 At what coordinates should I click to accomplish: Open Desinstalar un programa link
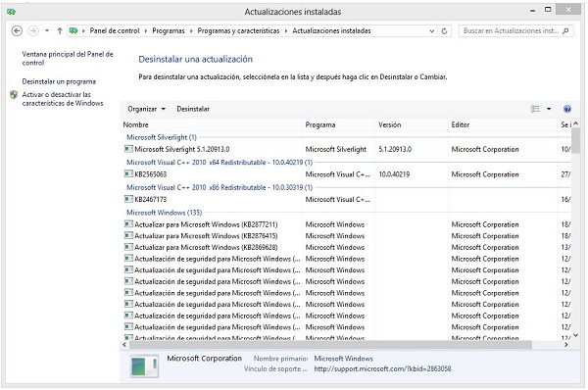click(x=59, y=81)
